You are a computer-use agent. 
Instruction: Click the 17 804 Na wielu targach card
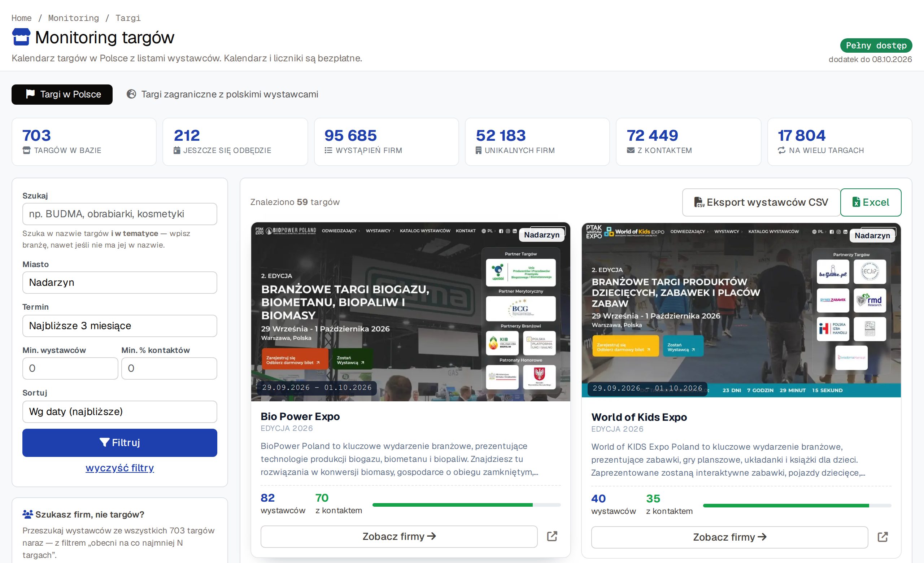[x=840, y=142]
